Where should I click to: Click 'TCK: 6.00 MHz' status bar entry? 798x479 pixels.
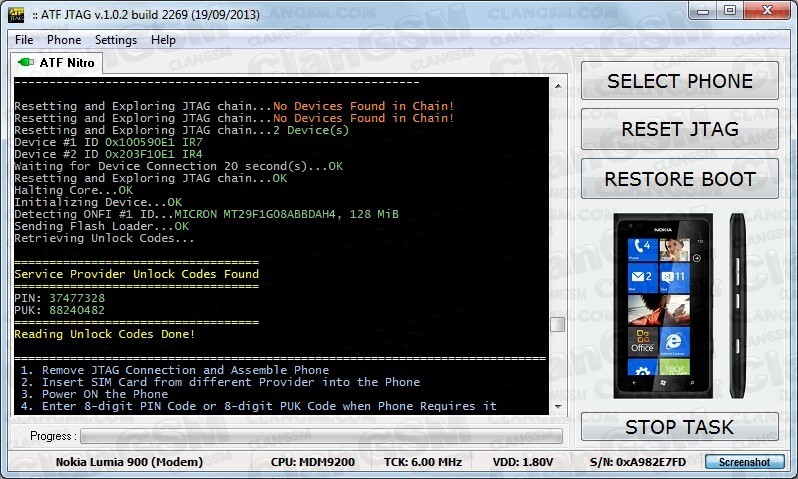click(422, 462)
